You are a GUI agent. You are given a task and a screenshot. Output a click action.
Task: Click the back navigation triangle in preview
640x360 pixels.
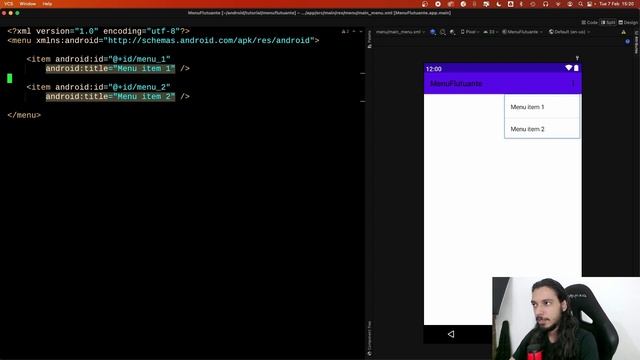tap(451, 334)
